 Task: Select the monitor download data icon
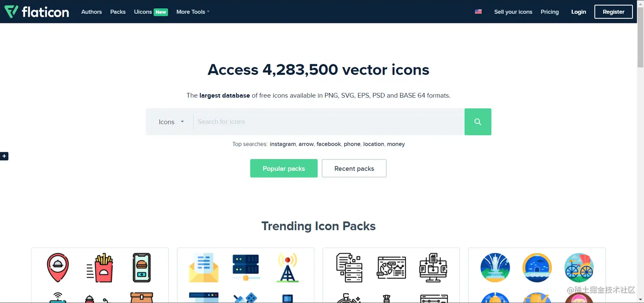[433, 268]
